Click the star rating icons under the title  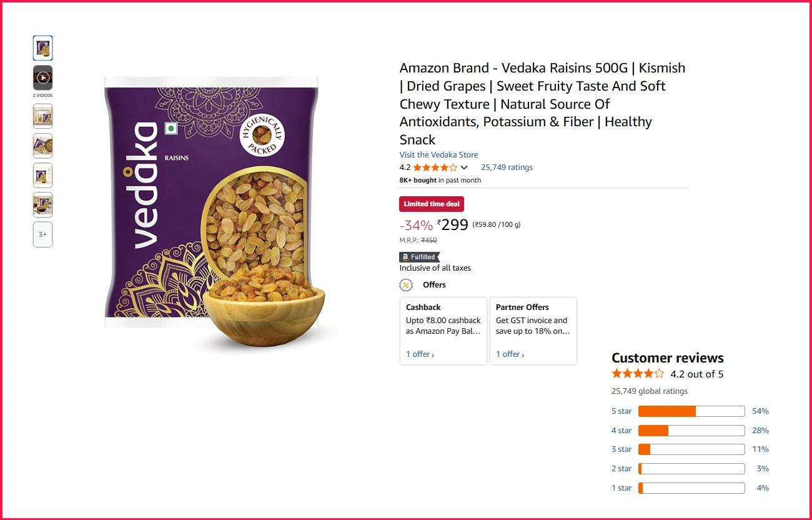(435, 167)
